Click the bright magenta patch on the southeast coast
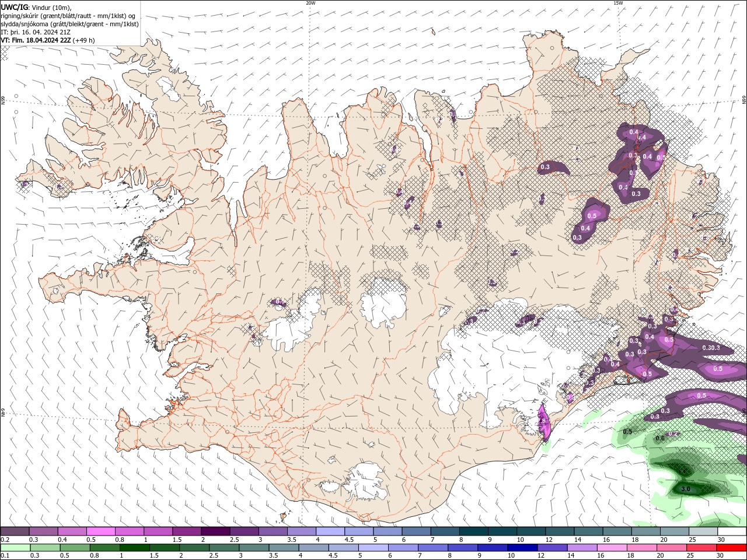747x560 pixels. (x=543, y=422)
